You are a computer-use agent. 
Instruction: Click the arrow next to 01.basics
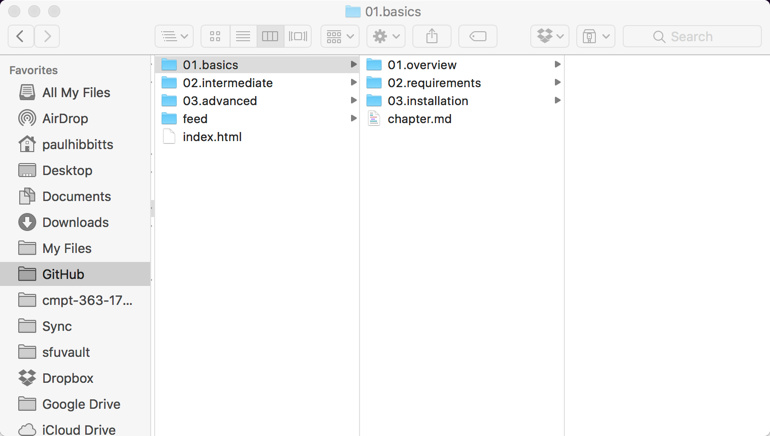click(353, 64)
